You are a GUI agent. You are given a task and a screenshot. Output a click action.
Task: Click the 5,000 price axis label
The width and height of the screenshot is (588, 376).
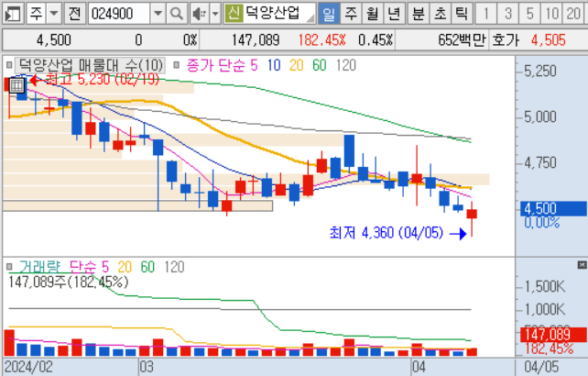pyautogui.click(x=540, y=117)
